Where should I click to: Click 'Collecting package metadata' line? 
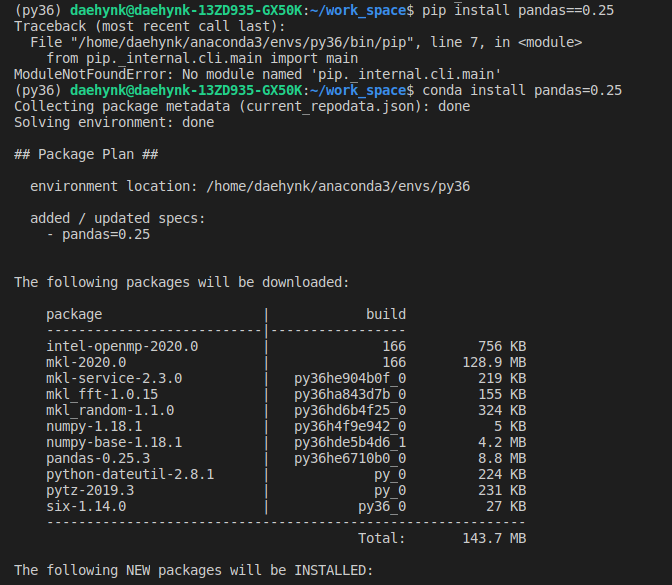pos(242,106)
